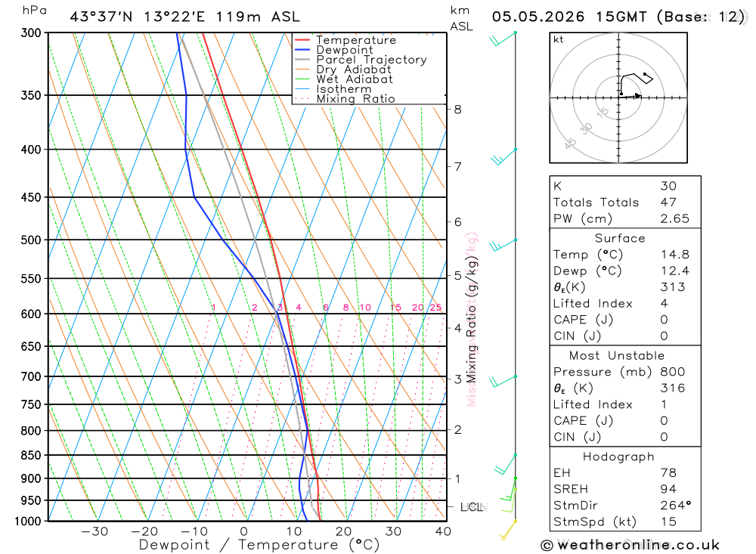Click the hodograph ring label 45
756x554 pixels.
coord(570,143)
